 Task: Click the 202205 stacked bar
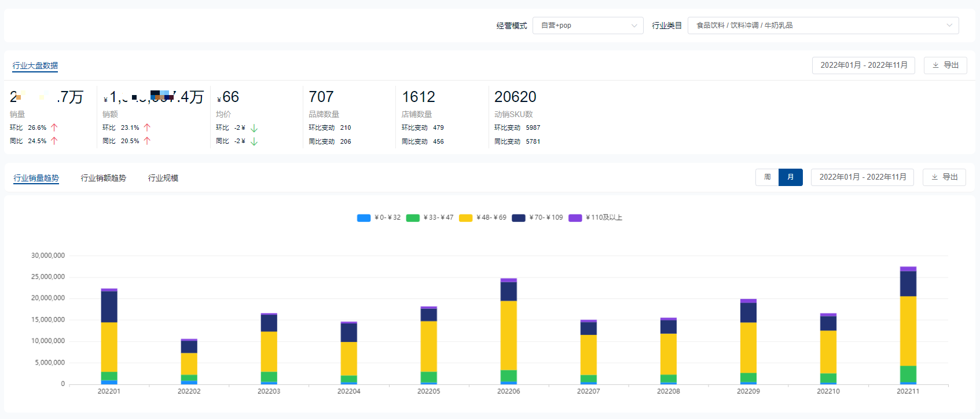click(x=429, y=345)
